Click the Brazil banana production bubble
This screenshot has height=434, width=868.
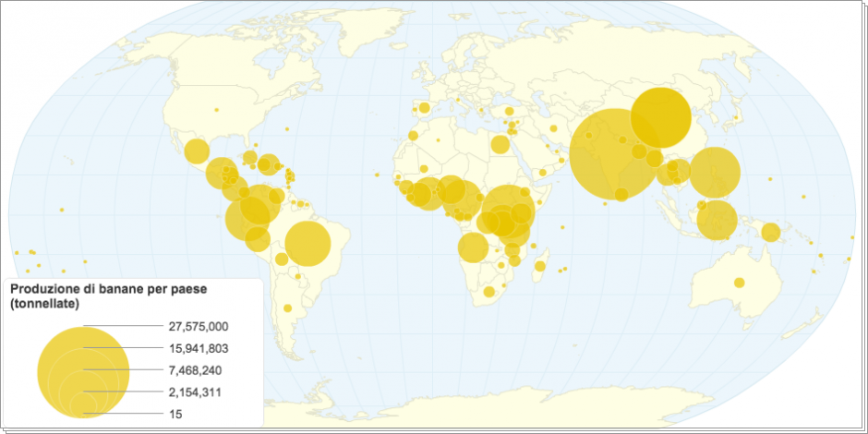pos(307,244)
